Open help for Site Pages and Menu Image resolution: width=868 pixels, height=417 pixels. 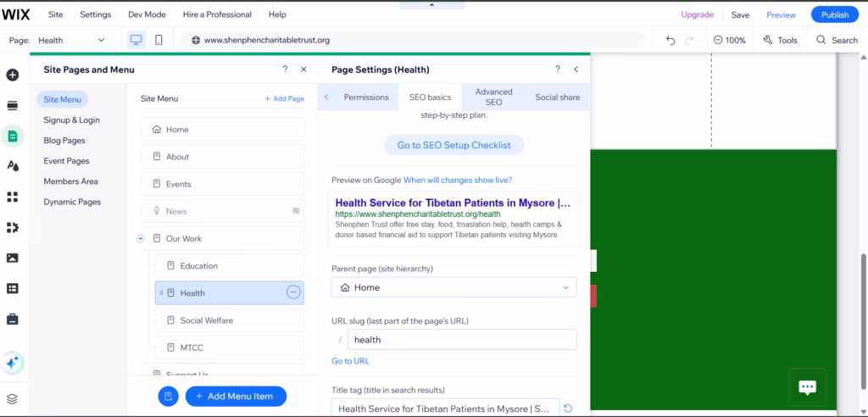[285, 69]
